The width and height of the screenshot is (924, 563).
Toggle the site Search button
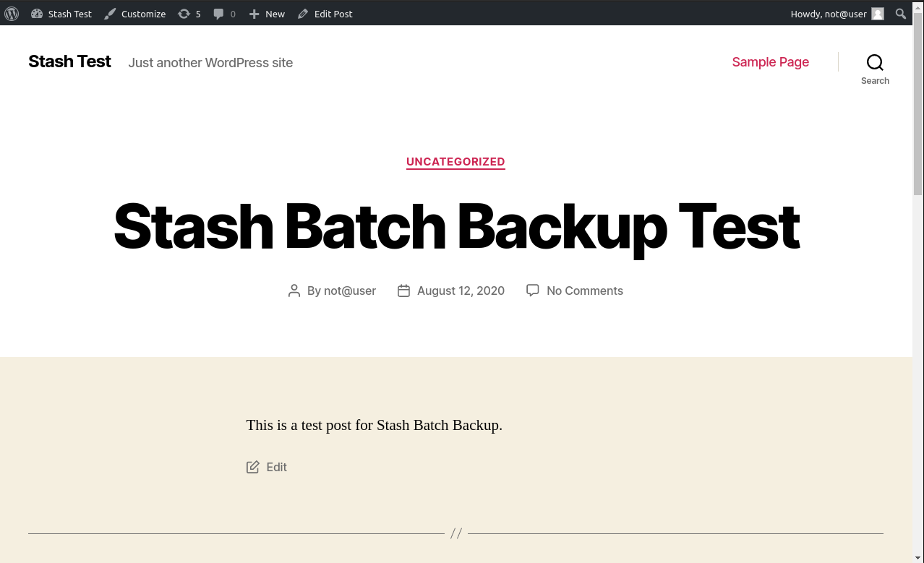875,69
